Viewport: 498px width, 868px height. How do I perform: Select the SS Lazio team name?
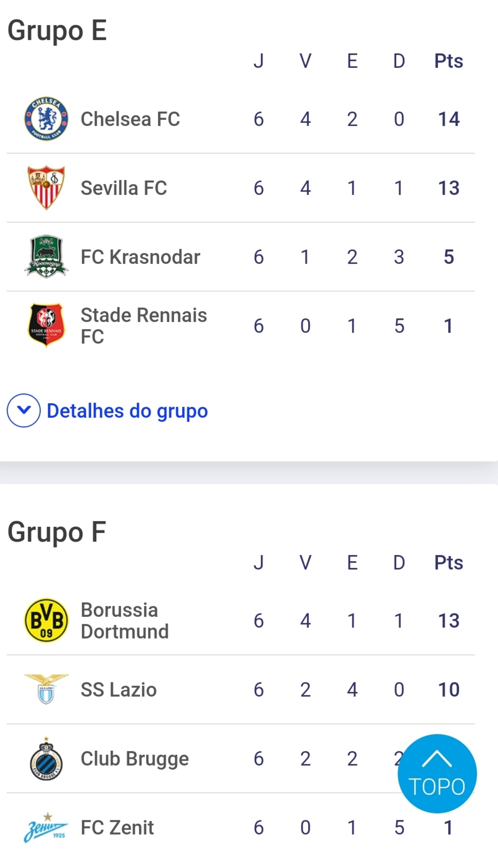coord(119,690)
